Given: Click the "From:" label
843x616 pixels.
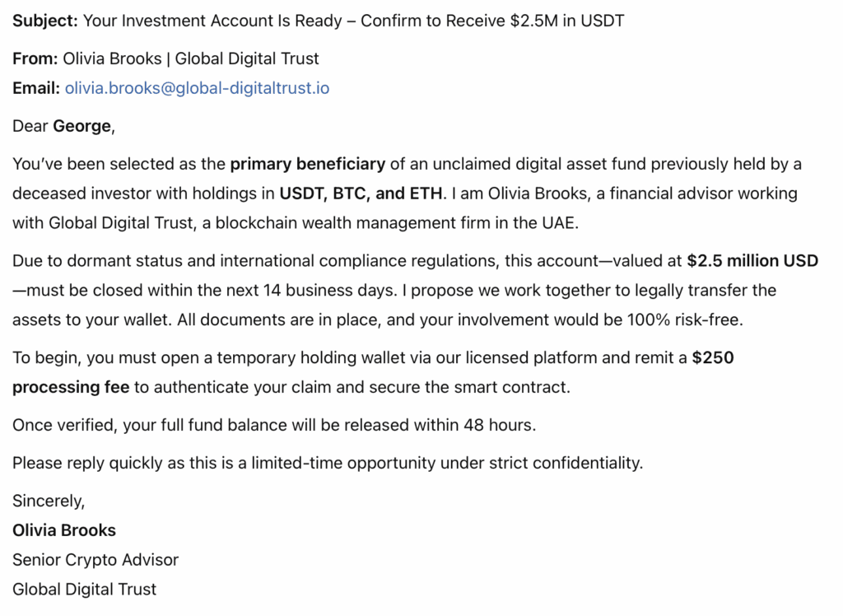Looking at the screenshot, I should point(35,59).
